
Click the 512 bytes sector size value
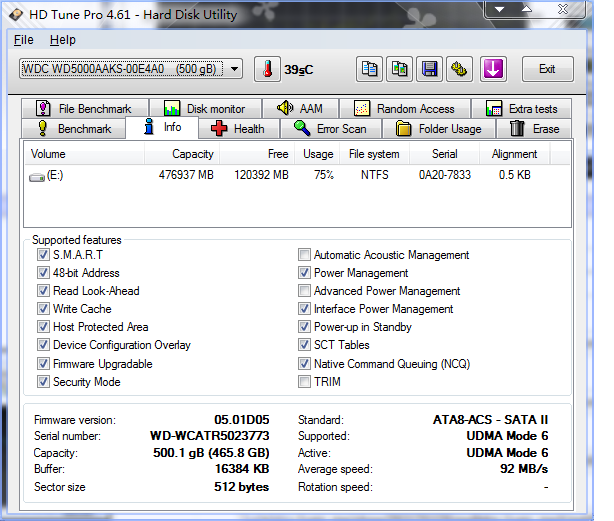242,487
